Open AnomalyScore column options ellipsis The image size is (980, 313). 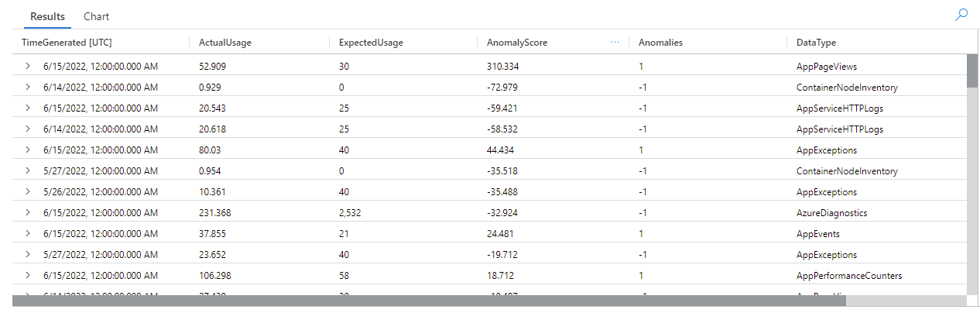pyautogui.click(x=615, y=43)
